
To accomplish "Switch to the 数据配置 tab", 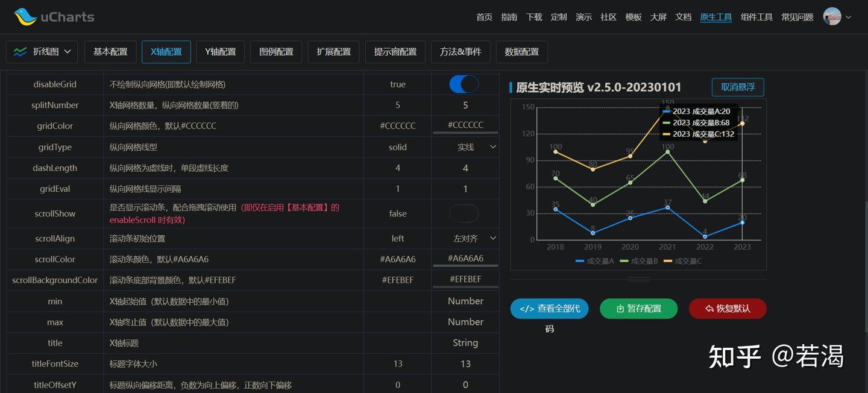I will pyautogui.click(x=521, y=52).
